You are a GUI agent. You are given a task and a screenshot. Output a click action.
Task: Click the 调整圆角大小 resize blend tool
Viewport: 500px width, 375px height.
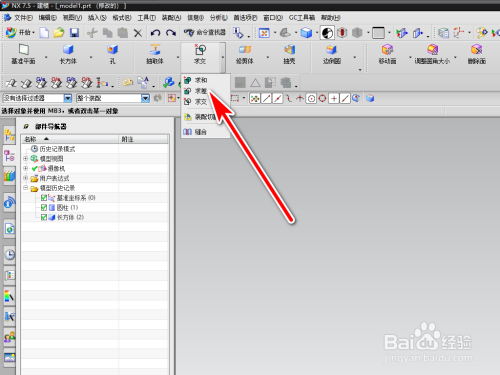(x=432, y=54)
